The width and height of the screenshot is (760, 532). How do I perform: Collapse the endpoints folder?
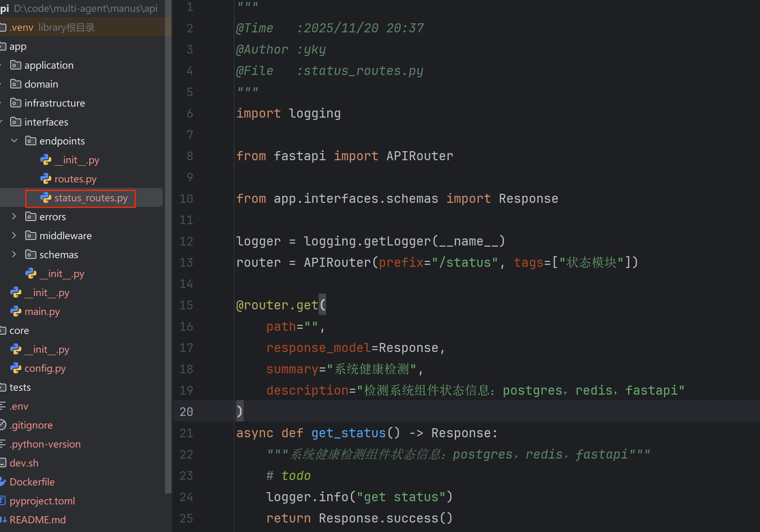[x=14, y=141]
